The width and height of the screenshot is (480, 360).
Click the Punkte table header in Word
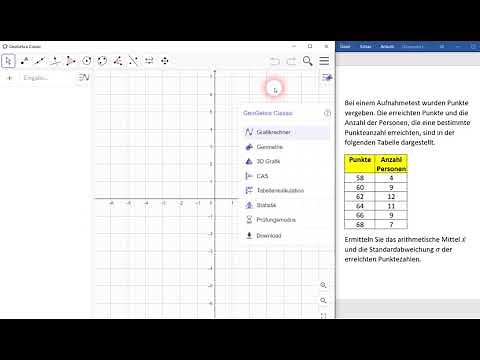pos(360,164)
